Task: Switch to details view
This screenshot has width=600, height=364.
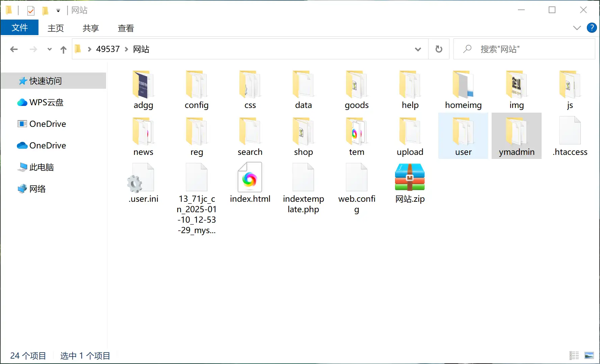Action: click(574, 355)
